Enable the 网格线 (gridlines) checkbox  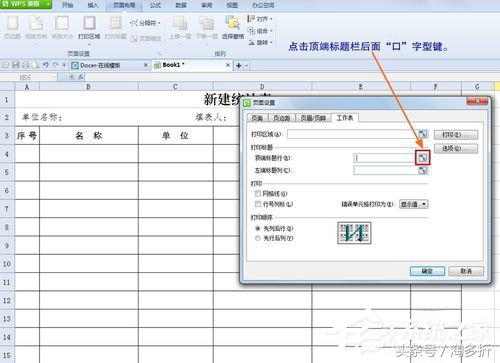pyautogui.click(x=258, y=193)
